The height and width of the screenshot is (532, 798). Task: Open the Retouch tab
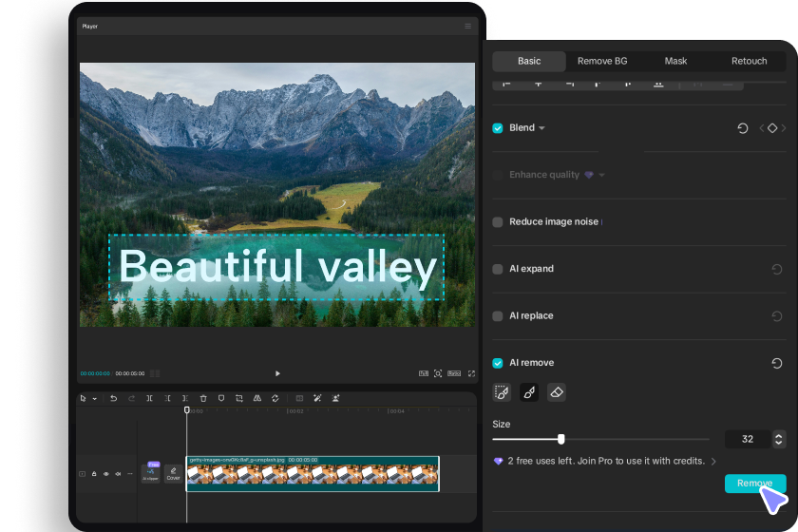tap(749, 61)
